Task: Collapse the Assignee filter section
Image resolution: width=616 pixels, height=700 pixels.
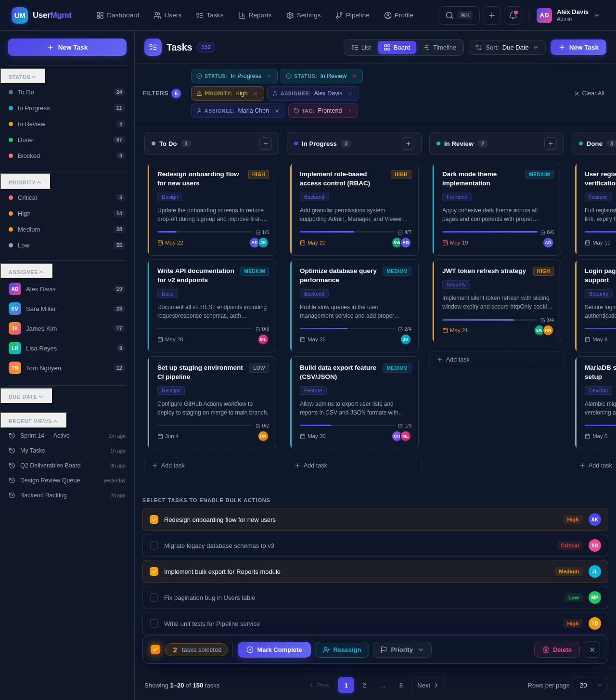Action: [26, 272]
